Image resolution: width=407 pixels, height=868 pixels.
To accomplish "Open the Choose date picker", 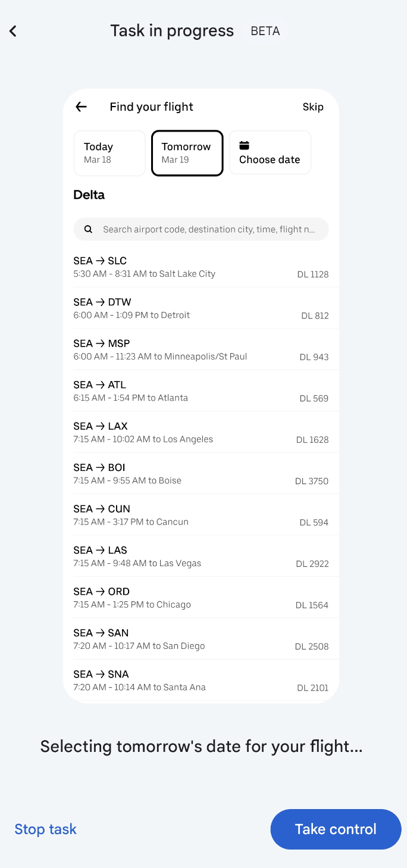I will click(270, 153).
